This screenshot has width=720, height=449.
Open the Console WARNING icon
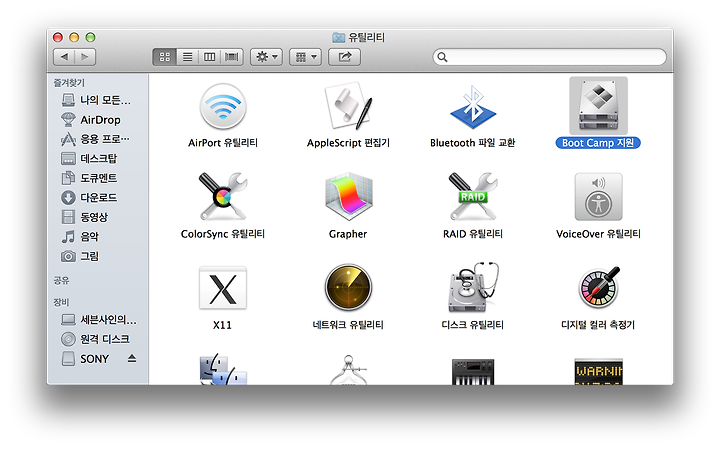point(598,372)
